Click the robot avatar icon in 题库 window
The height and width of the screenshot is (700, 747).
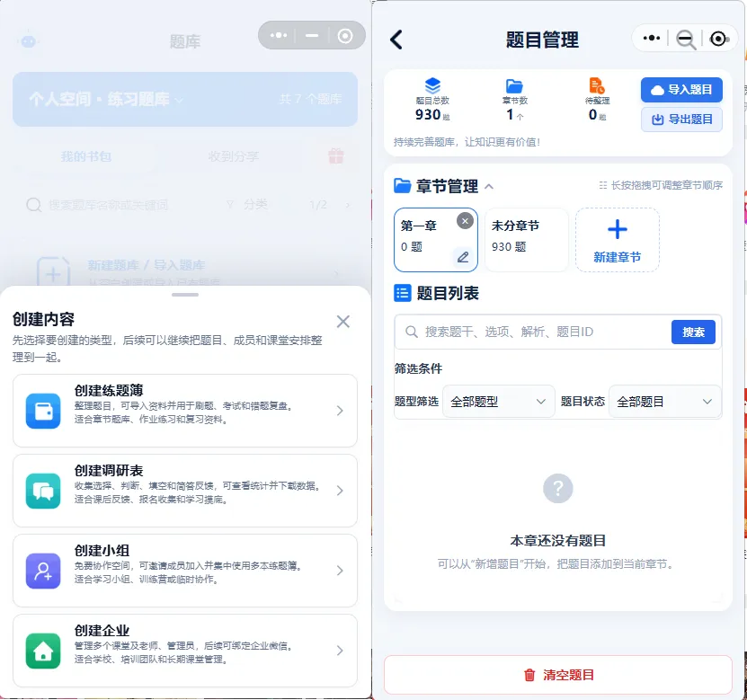coord(29,41)
